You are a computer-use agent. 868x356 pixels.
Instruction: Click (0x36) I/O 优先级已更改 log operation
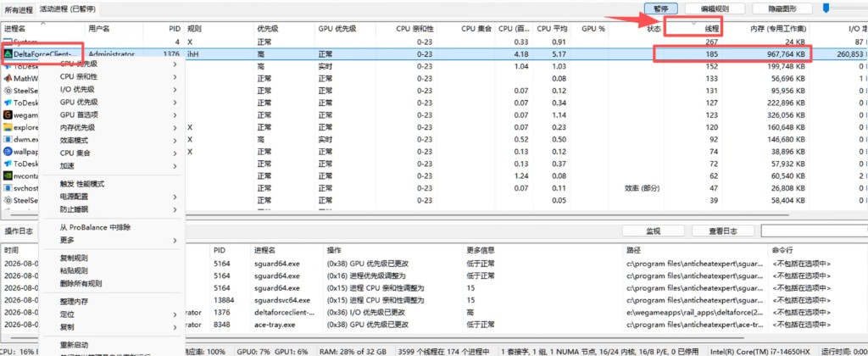(368, 312)
